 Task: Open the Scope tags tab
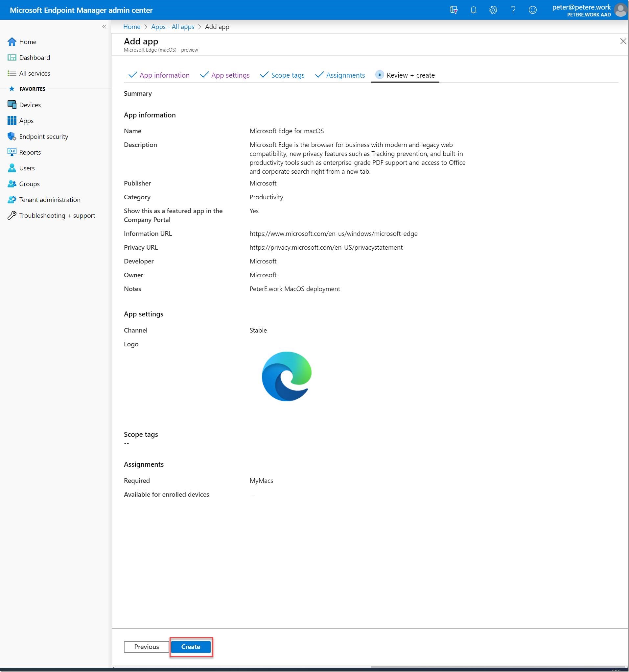coord(288,75)
